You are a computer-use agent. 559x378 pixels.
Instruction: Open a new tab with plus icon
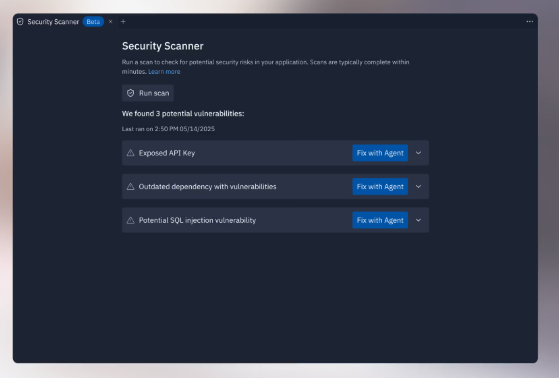123,22
